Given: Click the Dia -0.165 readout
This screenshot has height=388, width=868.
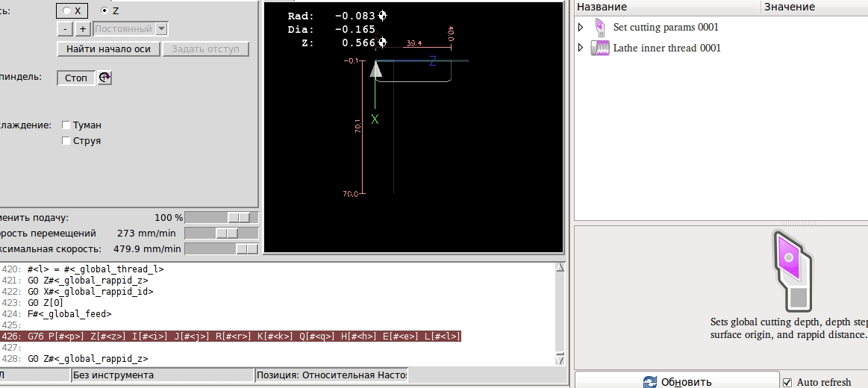Looking at the screenshot, I should pos(331,29).
